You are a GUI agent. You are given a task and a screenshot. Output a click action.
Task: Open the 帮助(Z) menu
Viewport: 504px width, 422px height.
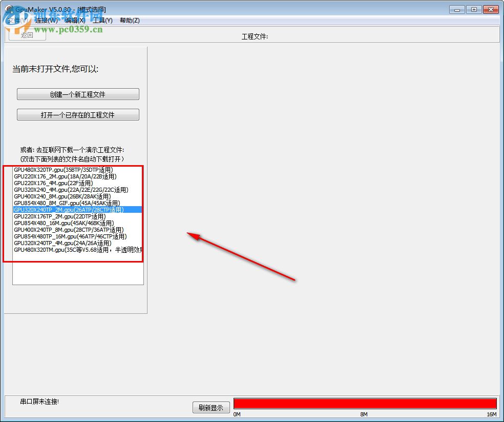coord(130,20)
